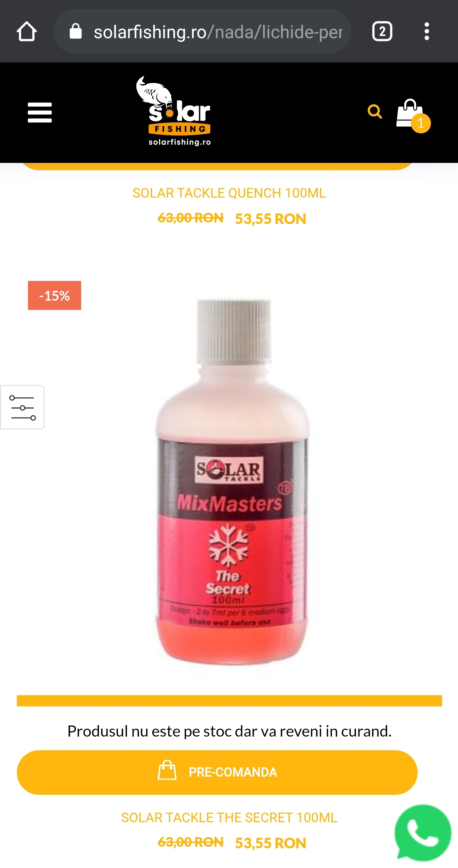Viewport: 458px width, 868px height.
Task: Tap the bag icon inside PRE-COMANDA button
Action: [x=167, y=770]
